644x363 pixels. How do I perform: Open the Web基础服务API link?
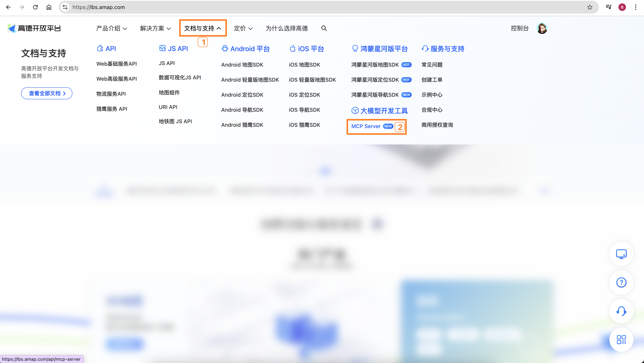pos(116,64)
